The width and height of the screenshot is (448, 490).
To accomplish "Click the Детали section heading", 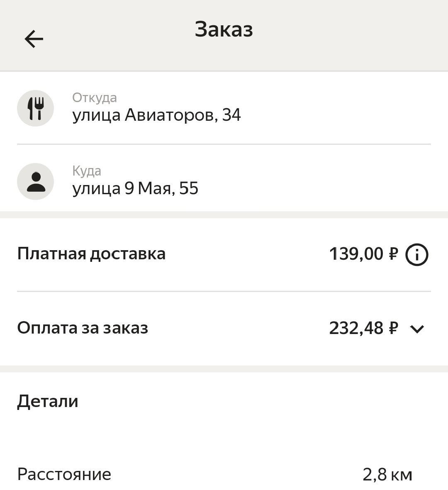I will 48,401.
